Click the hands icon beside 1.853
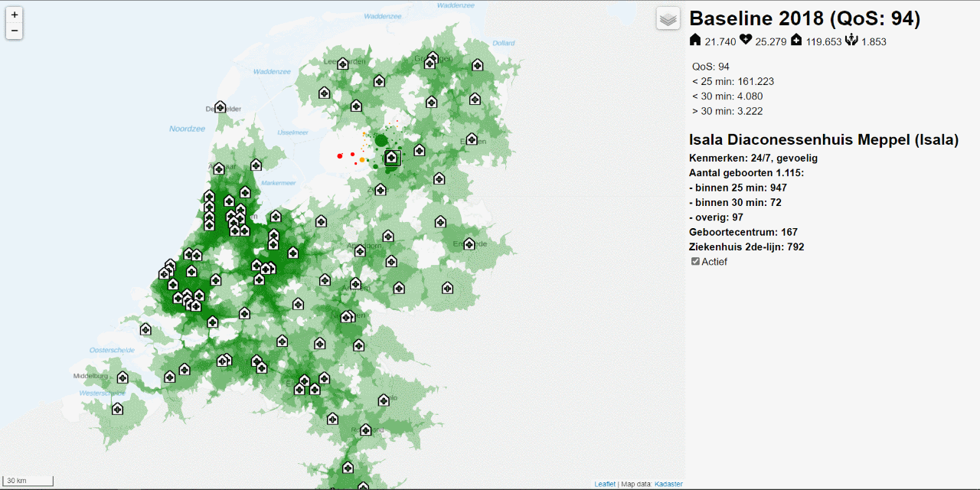The image size is (980, 490). pyautogui.click(x=851, y=40)
